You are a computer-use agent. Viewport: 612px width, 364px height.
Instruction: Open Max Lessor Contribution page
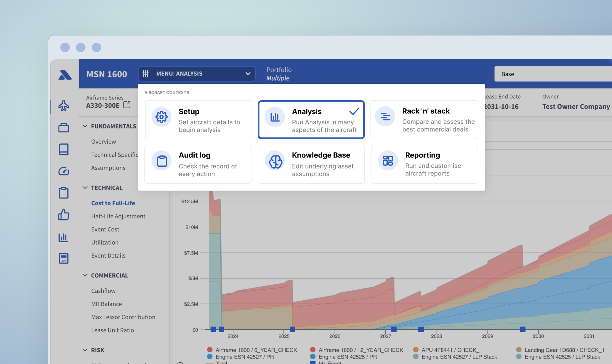pyautogui.click(x=123, y=317)
